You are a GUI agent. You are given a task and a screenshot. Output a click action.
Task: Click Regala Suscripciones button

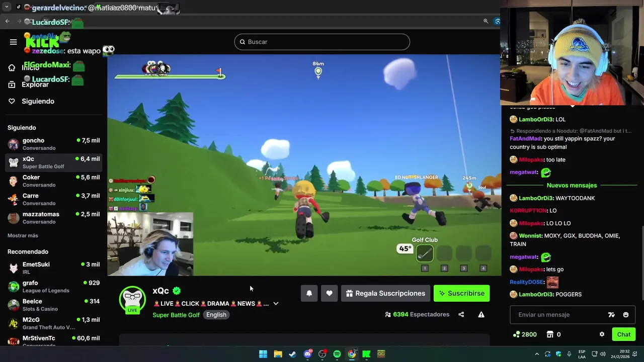(x=386, y=294)
